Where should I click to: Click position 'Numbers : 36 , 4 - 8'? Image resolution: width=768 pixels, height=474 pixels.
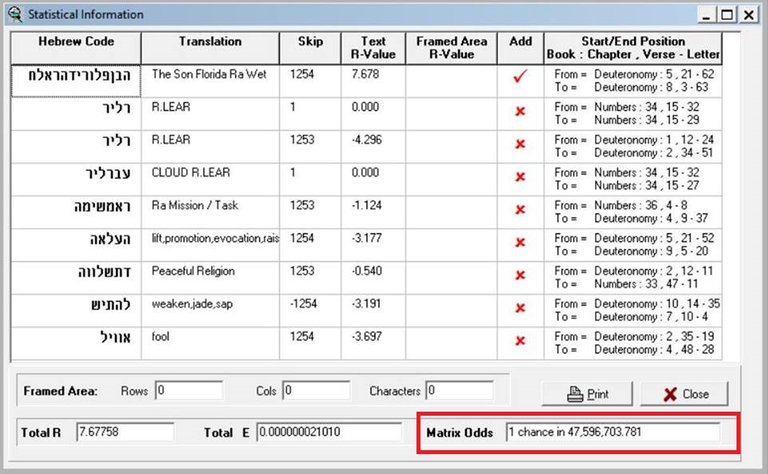click(641, 205)
